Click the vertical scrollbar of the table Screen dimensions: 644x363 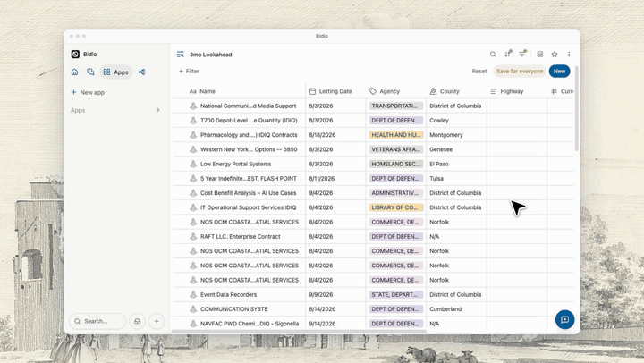pyautogui.click(x=577, y=108)
